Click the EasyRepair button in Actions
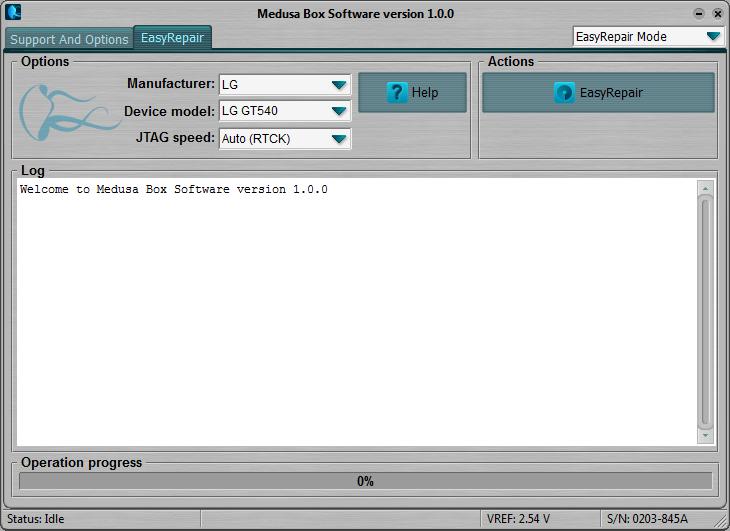 [x=598, y=93]
